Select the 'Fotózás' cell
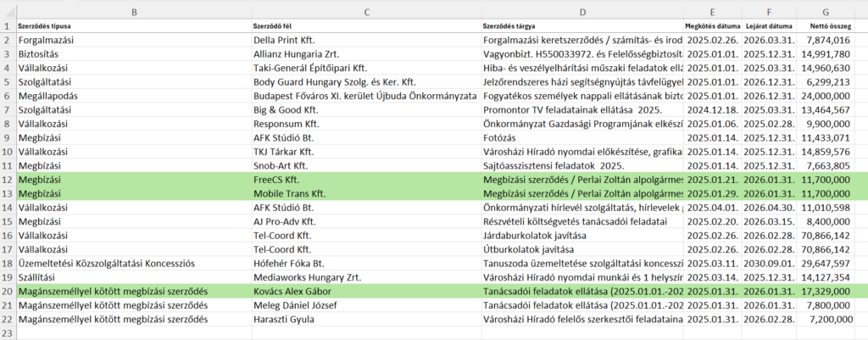The image size is (868, 340). click(582, 138)
